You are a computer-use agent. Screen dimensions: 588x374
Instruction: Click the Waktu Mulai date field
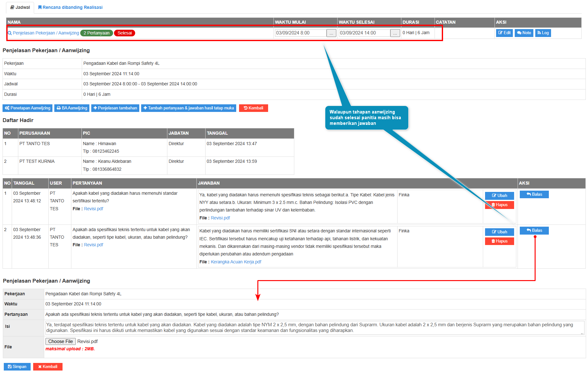[301, 33]
